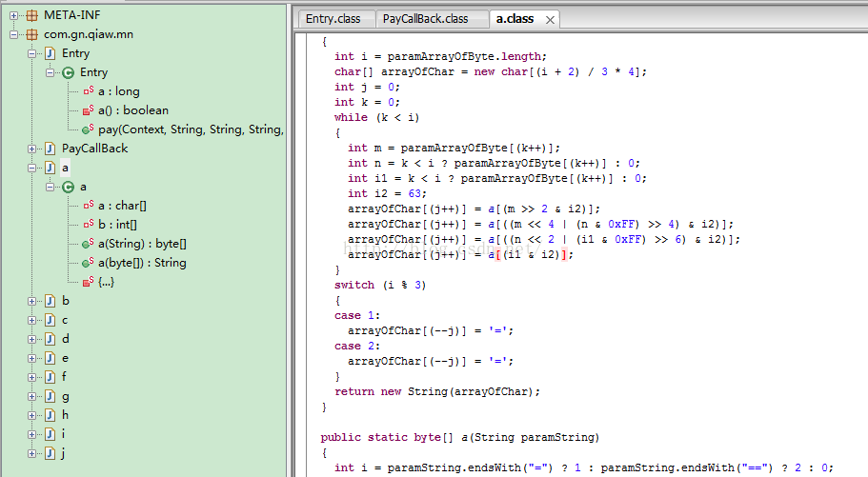
Task: Click the 'while (k < i)' code line
Action: pyautogui.click(x=376, y=117)
